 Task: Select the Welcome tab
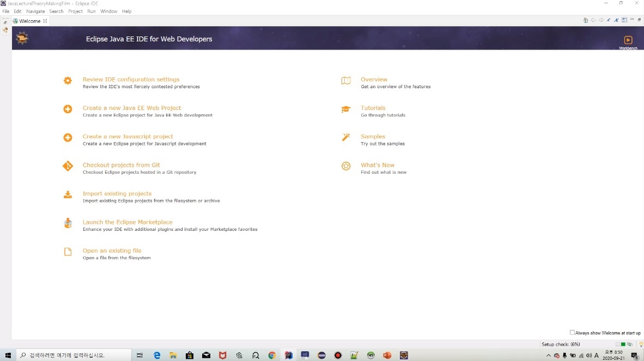coord(29,21)
